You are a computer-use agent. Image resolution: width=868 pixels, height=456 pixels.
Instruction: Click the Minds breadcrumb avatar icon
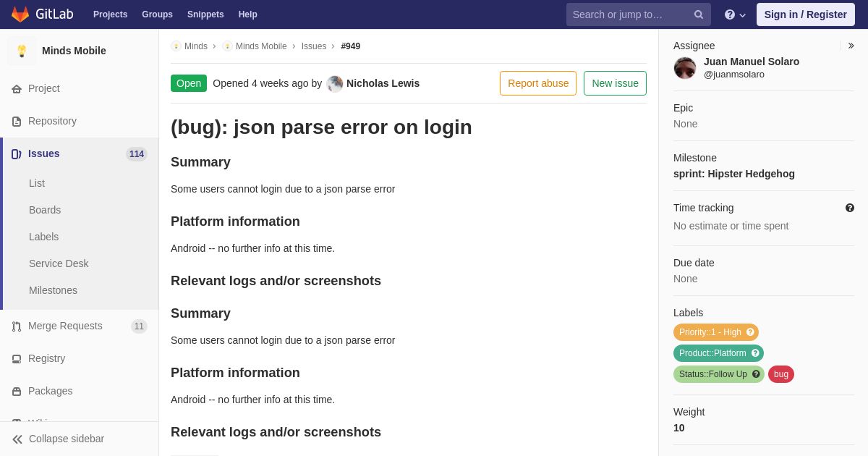click(176, 46)
